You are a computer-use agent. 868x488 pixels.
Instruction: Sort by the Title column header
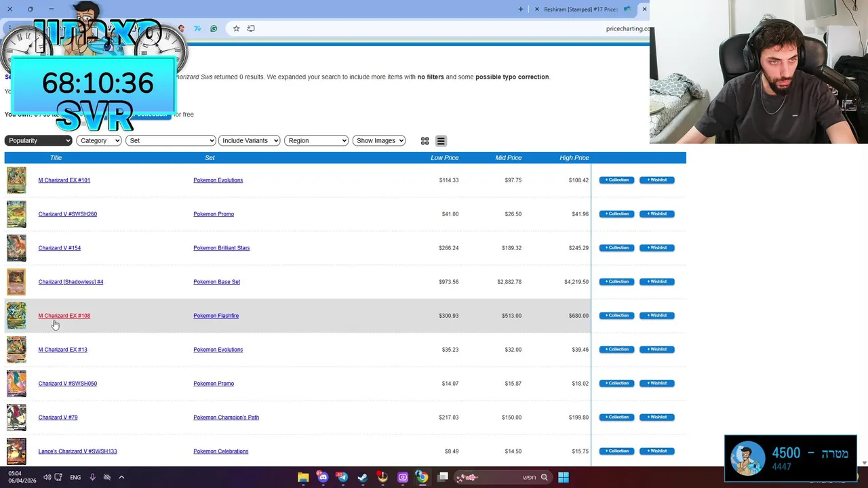[x=56, y=158]
